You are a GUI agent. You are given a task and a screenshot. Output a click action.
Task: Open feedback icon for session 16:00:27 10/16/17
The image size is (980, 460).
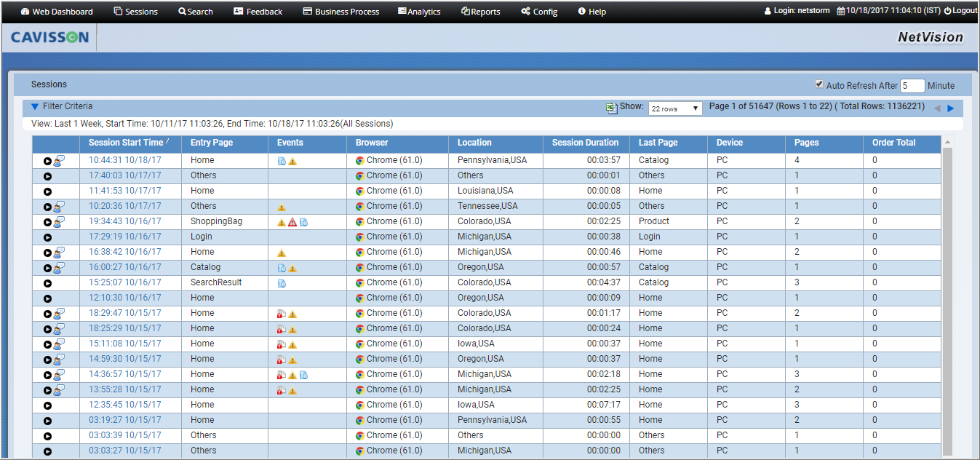pos(59,267)
